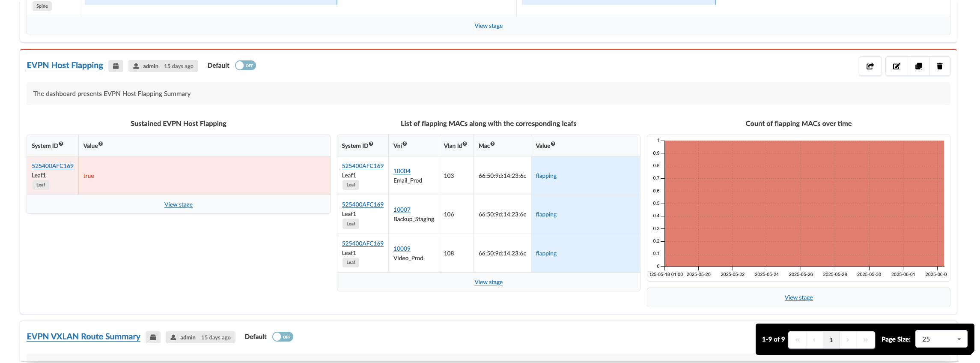Screen dimensions: 980x363
Task: Click the duplicate icon for EVPN Host Flapping dashboard
Action: click(x=918, y=66)
